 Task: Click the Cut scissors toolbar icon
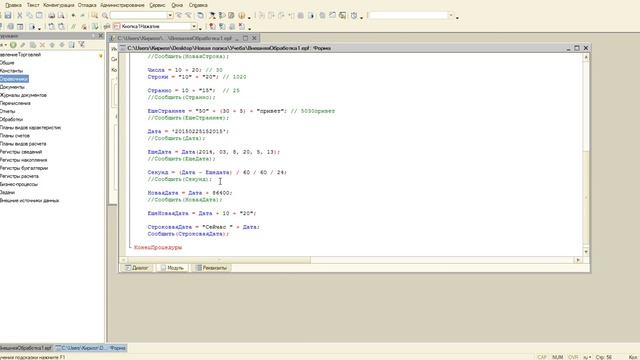tap(19, 16)
